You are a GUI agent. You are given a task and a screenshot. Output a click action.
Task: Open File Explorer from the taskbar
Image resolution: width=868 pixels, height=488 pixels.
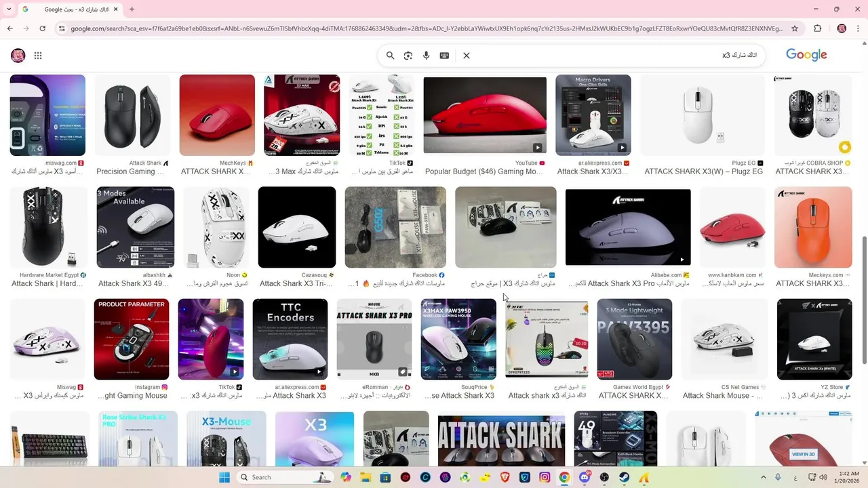366,477
